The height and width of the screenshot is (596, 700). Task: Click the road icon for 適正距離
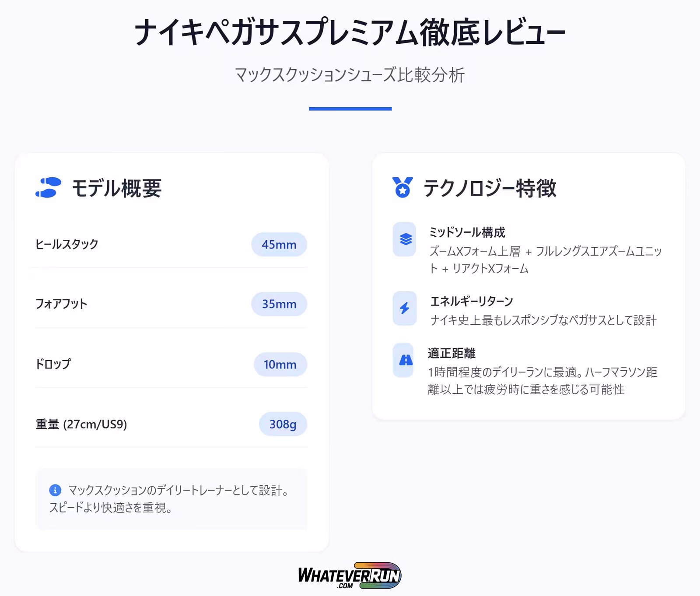tap(405, 360)
